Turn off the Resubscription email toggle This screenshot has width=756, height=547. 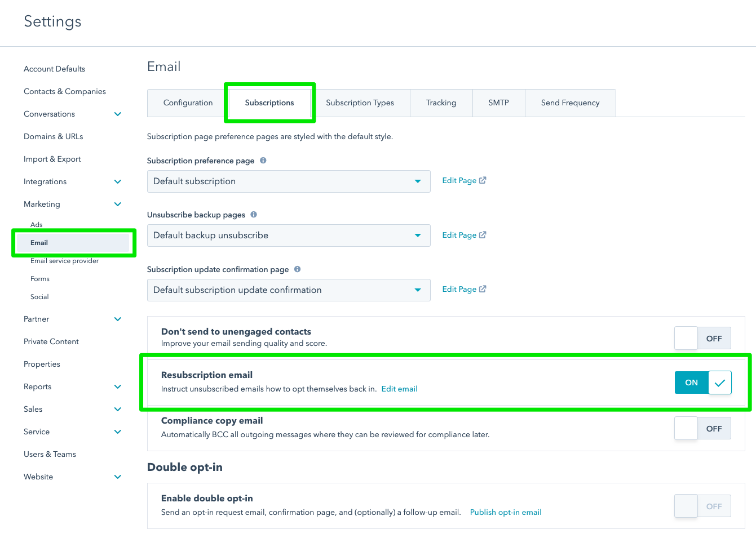[702, 383]
